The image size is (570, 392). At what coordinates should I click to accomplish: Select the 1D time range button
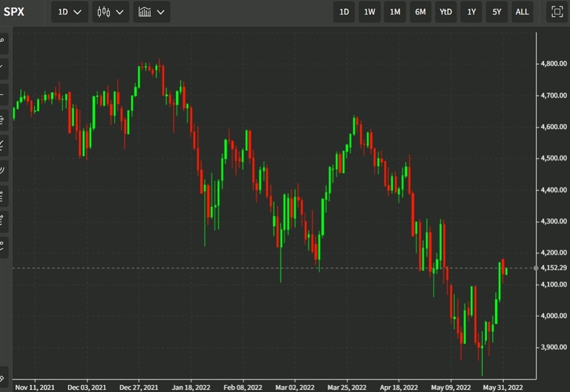click(x=344, y=12)
